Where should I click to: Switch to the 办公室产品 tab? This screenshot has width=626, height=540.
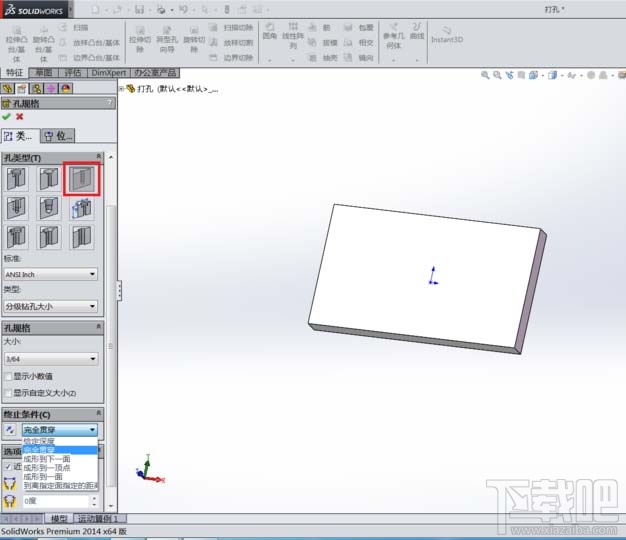(x=155, y=73)
